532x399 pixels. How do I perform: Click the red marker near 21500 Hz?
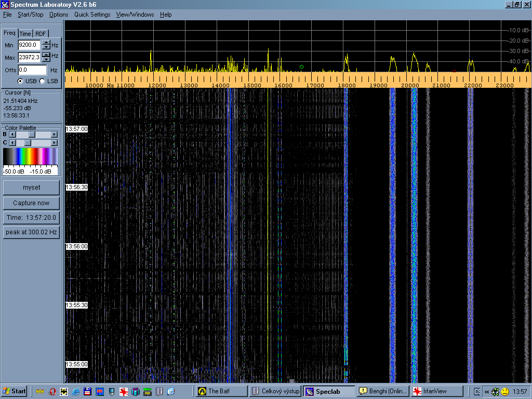(454, 71)
